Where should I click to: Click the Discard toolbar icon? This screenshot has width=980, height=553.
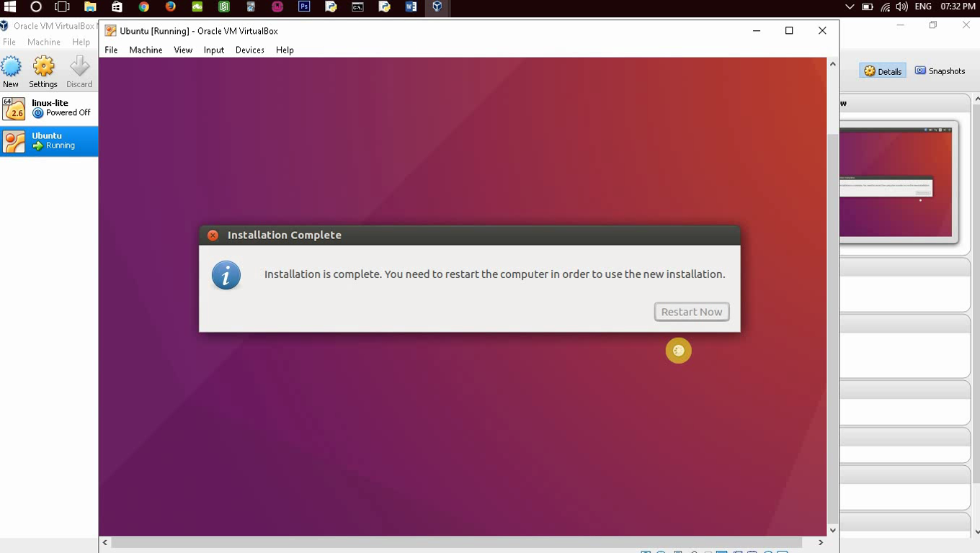[79, 72]
